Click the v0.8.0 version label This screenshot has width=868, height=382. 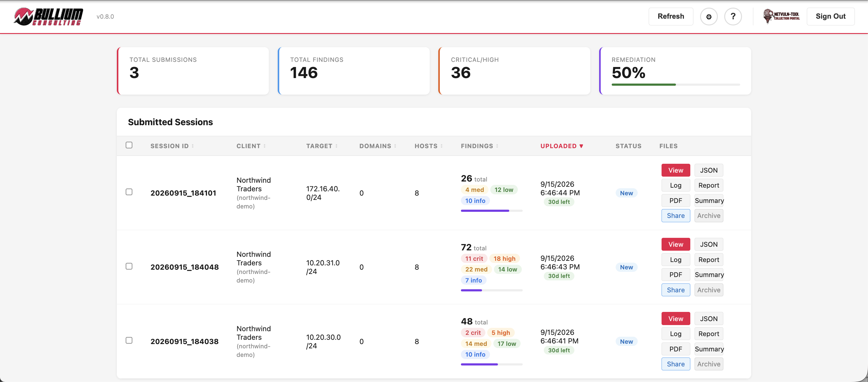pos(105,17)
